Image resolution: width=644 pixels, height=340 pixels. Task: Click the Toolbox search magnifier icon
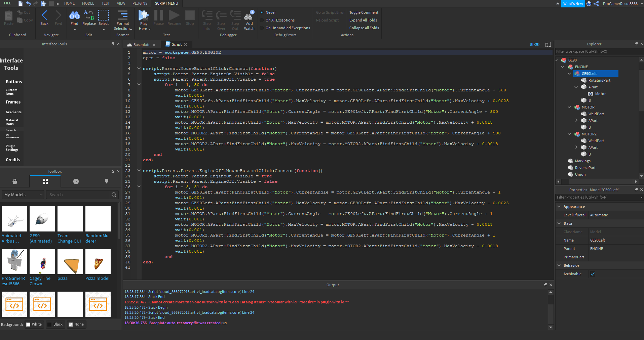point(114,195)
